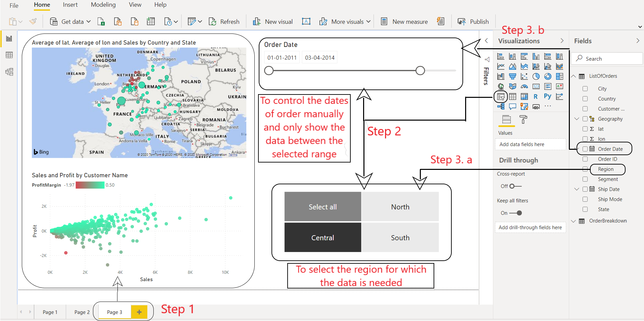
Task: Check the Ship Mode field checkbox
Action: click(585, 199)
